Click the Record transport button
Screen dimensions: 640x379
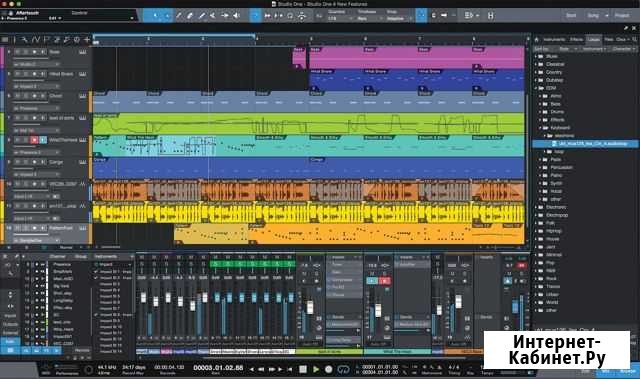point(329,369)
